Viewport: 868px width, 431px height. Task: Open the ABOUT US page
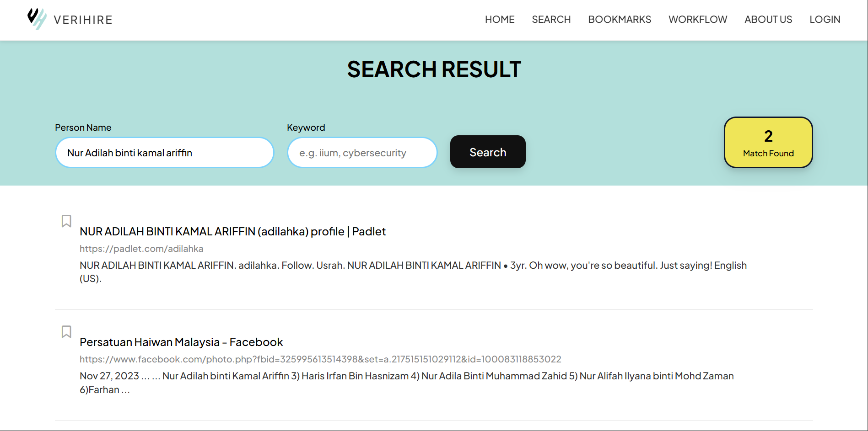(x=768, y=20)
